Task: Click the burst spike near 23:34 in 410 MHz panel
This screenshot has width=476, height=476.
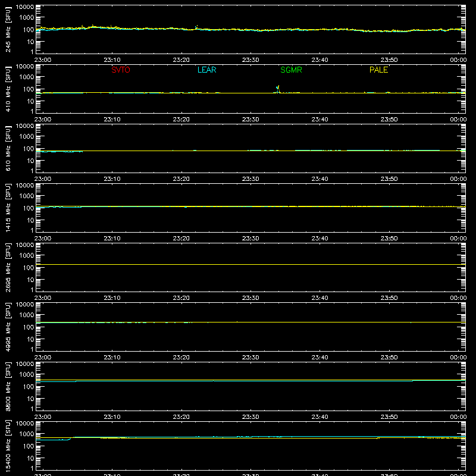Action: 277,89
